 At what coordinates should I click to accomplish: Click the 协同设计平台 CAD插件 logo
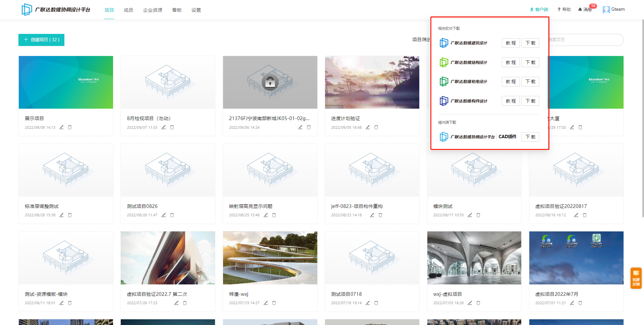(444, 137)
